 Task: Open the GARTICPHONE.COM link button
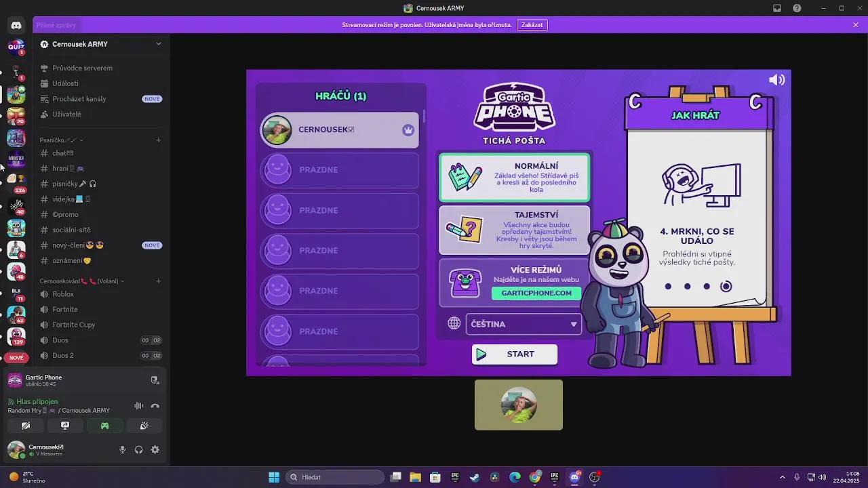[536, 293]
